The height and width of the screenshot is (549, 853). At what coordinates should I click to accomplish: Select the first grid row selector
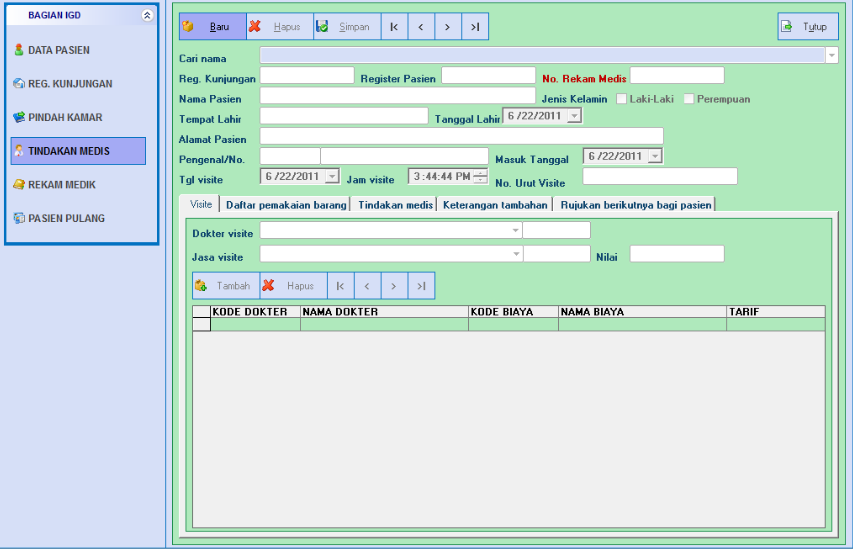click(202, 324)
